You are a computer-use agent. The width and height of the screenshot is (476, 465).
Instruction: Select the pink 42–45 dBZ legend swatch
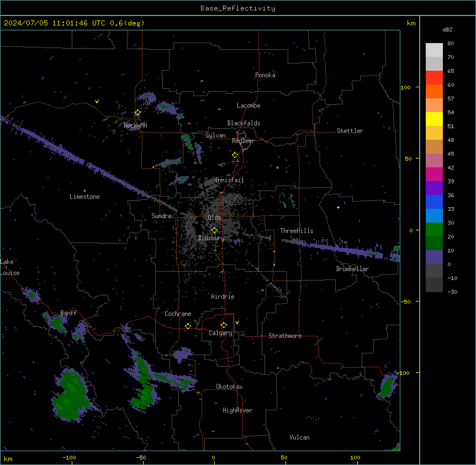(434, 161)
